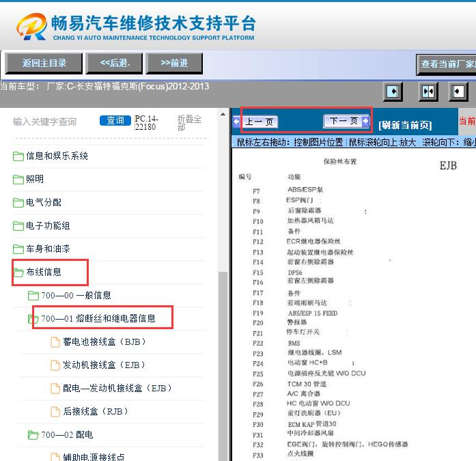Expand the 信息和娱乐系统 folder
This screenshot has height=461, width=476.
pos(57,156)
